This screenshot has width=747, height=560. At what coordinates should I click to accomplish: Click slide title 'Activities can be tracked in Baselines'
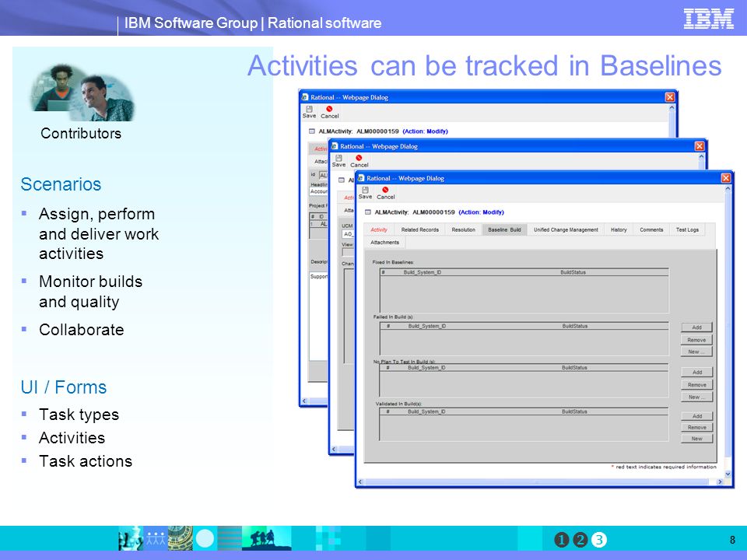(485, 65)
